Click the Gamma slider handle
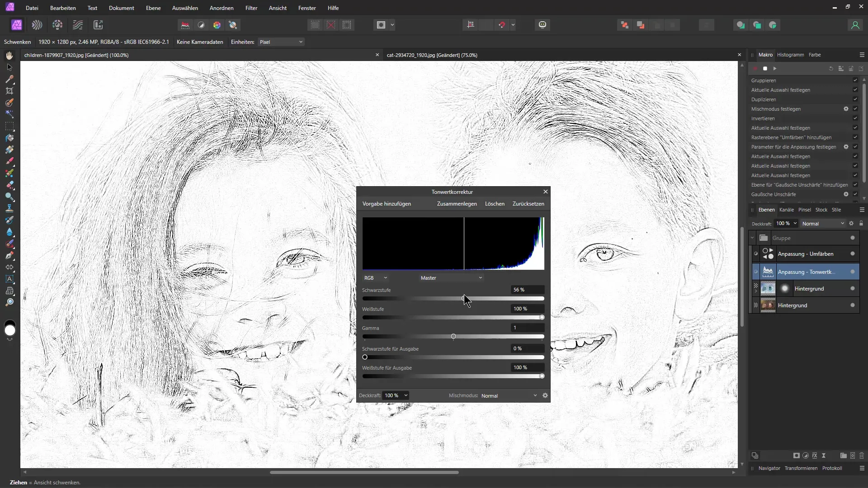This screenshot has height=488, width=868. pyautogui.click(x=453, y=337)
